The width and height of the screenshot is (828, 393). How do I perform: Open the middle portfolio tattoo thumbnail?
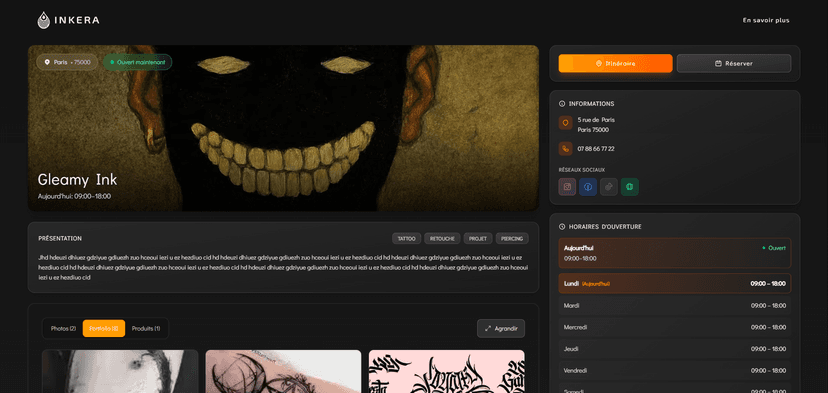pyautogui.click(x=283, y=371)
